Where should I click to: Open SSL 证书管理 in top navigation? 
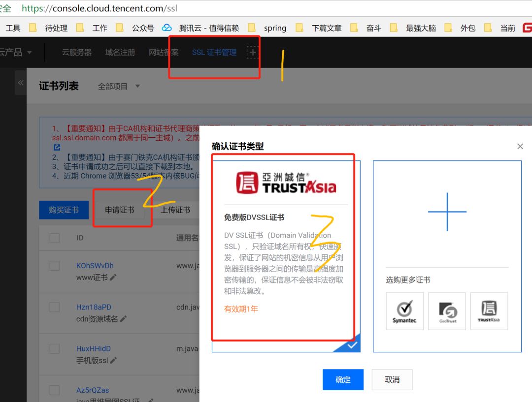pos(214,52)
